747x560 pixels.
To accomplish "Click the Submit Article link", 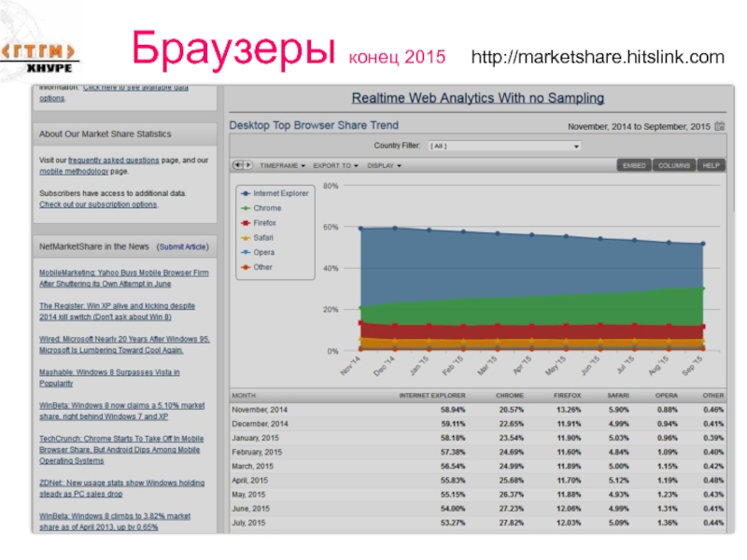I will pyautogui.click(x=182, y=246).
